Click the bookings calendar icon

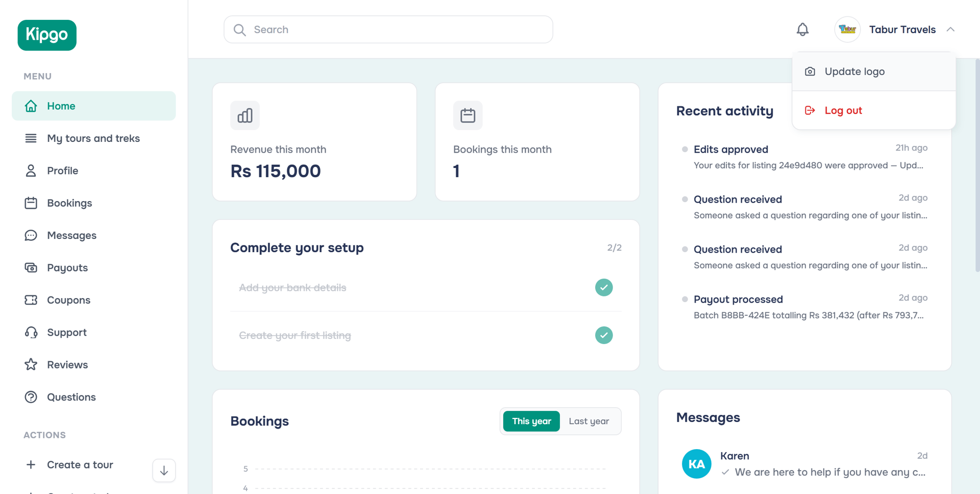click(468, 115)
